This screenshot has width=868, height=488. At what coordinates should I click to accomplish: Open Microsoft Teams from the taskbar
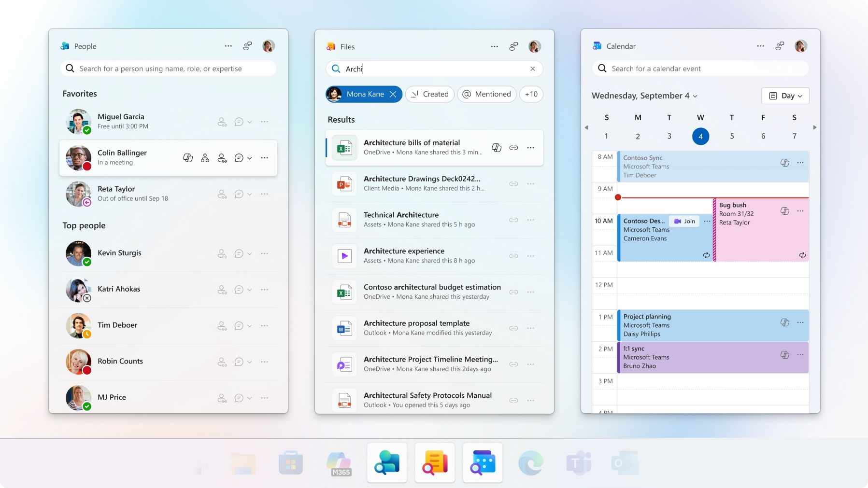click(x=578, y=462)
